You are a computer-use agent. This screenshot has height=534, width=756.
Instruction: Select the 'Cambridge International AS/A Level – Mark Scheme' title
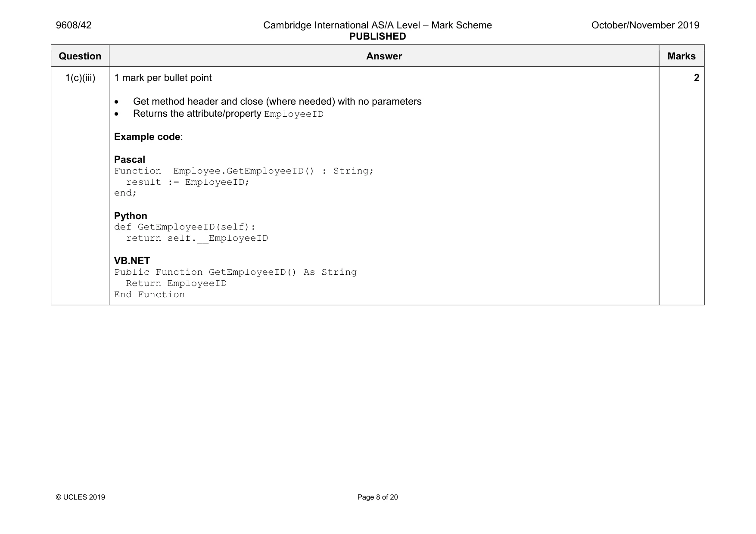point(377,25)
